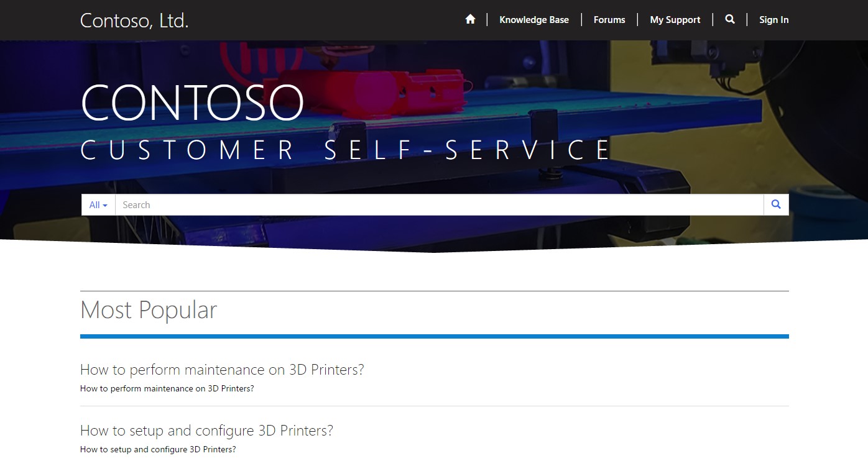Image resolution: width=868 pixels, height=461 pixels.
Task: Open the setup and configure 3D Printers title
Action: pos(206,431)
